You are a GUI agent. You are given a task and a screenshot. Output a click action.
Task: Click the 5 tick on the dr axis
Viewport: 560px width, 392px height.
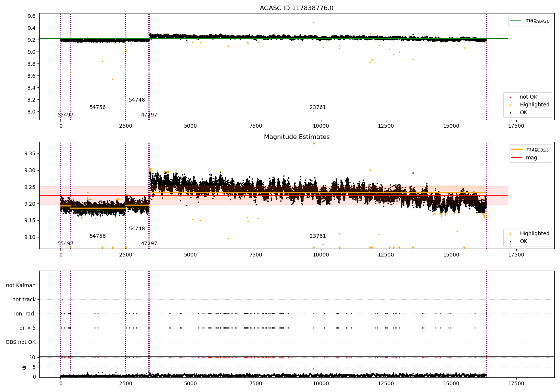click(x=34, y=367)
